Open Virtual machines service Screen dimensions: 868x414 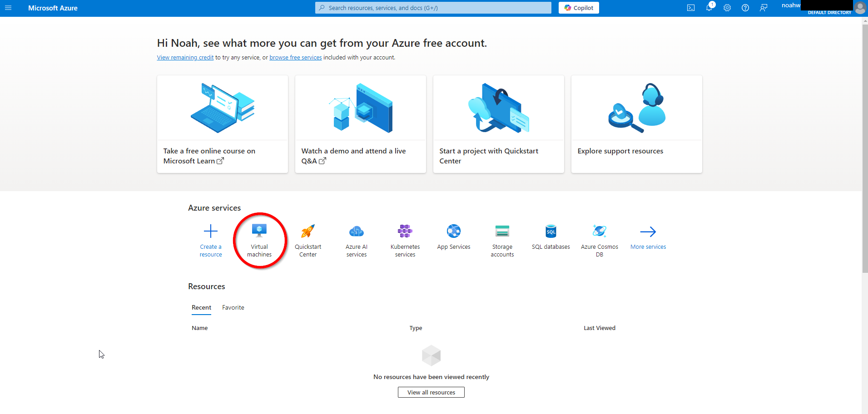pyautogui.click(x=259, y=241)
